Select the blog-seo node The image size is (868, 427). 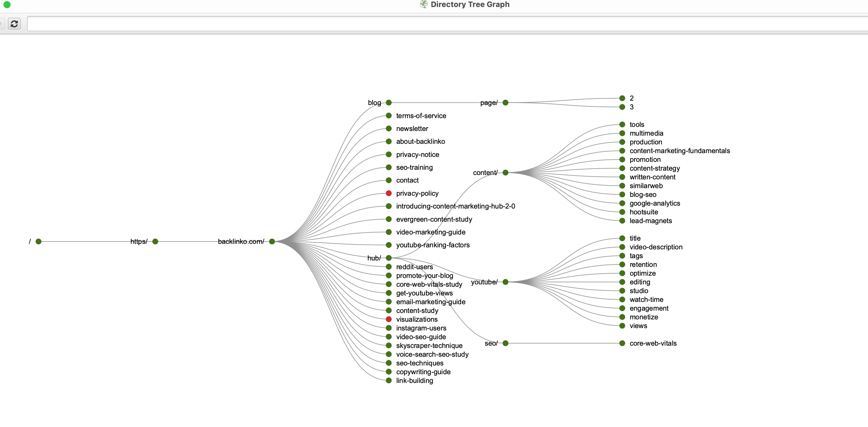pyautogui.click(x=622, y=194)
